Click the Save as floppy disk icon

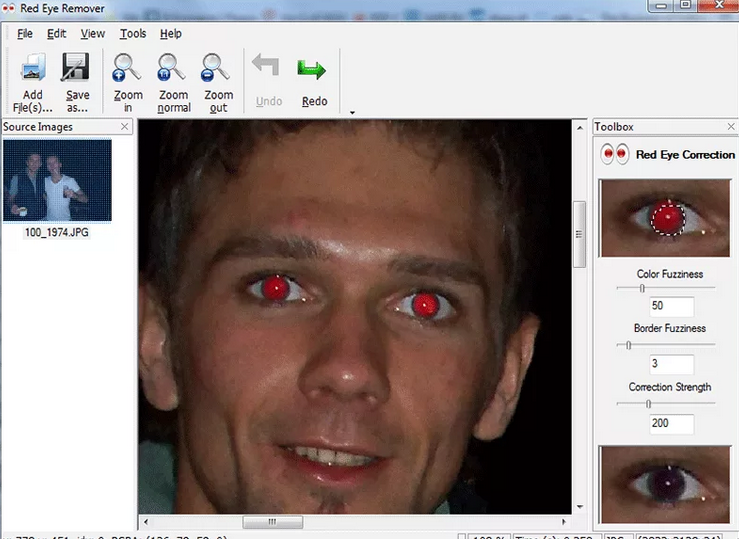[75, 67]
